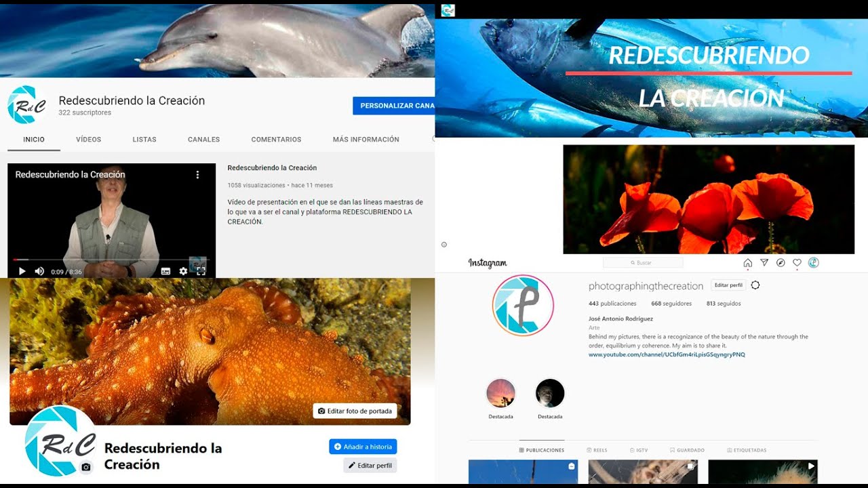Switch the YouTube video to fullscreen

pyautogui.click(x=201, y=271)
